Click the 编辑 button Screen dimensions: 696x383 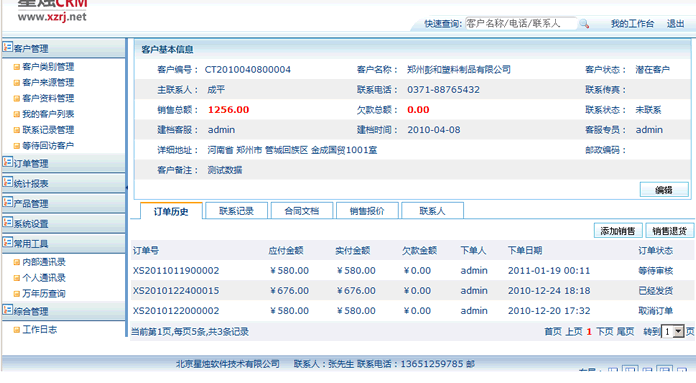coord(664,190)
